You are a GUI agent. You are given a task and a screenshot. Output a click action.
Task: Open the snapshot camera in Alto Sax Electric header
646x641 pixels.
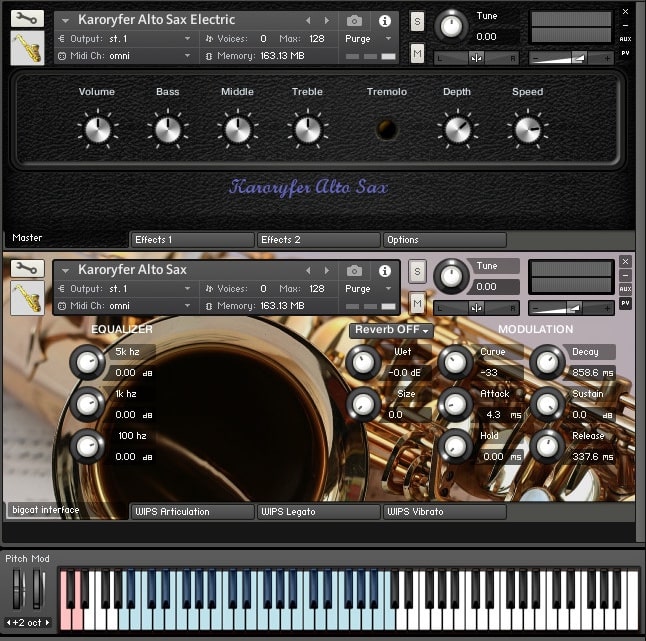354,20
